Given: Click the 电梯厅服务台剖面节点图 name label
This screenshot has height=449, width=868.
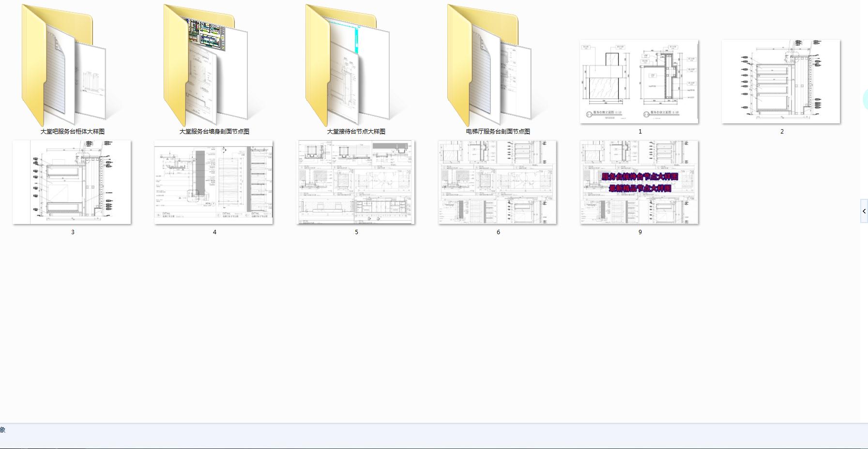Looking at the screenshot, I should (x=498, y=132).
